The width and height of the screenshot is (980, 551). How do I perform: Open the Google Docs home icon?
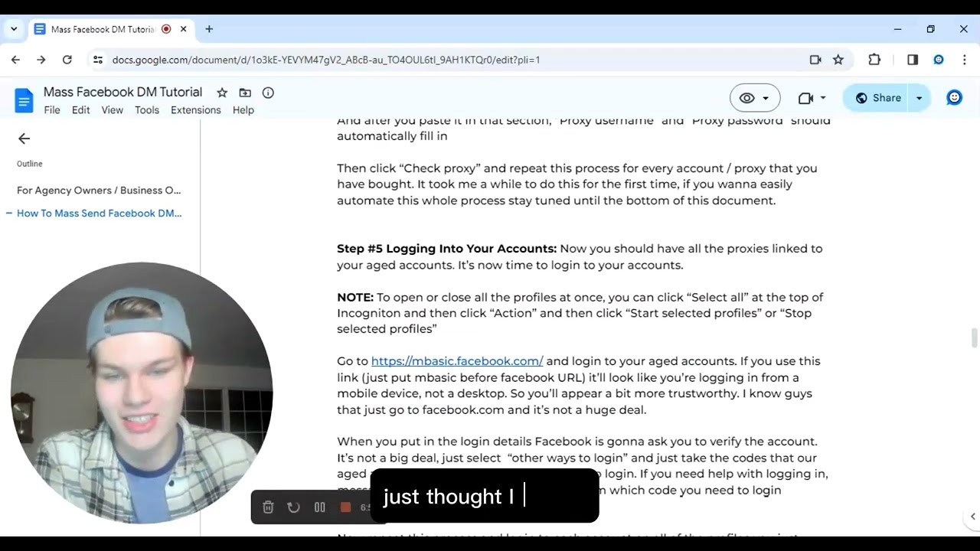[x=24, y=100]
